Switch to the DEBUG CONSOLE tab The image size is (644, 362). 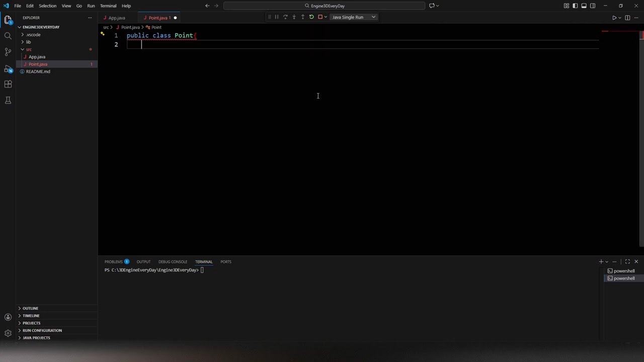pos(173,261)
